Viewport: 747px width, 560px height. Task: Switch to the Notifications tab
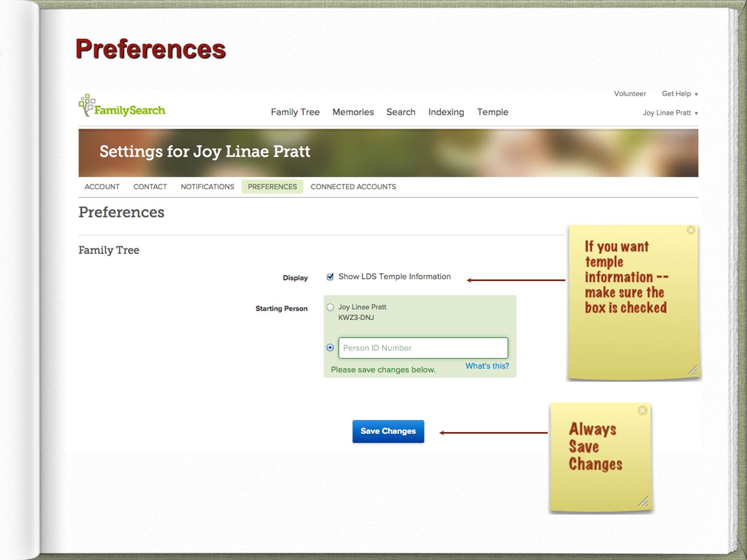(207, 186)
